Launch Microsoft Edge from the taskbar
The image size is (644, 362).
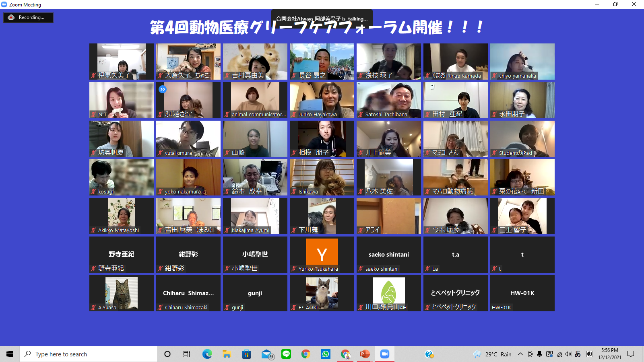click(x=207, y=354)
